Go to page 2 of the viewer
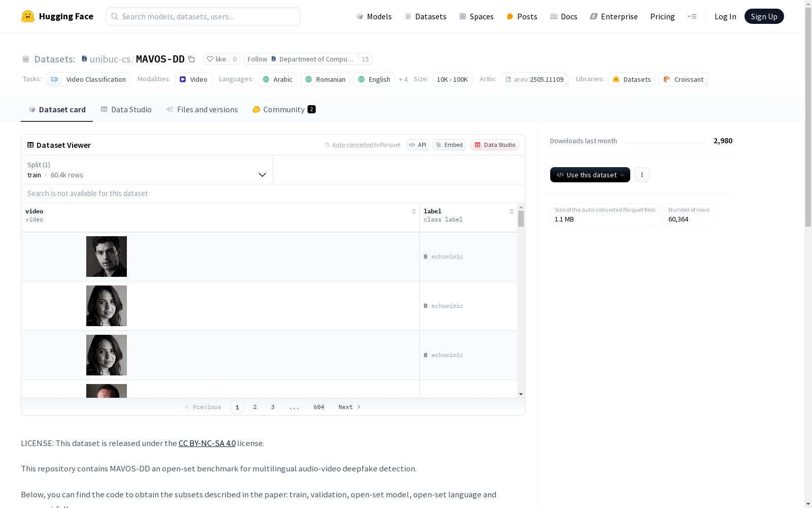Image resolution: width=812 pixels, height=508 pixels. [255, 407]
